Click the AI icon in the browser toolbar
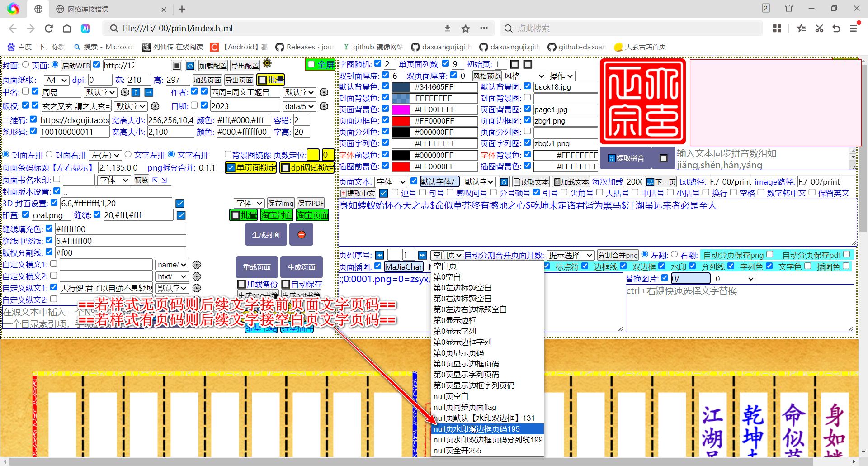The height and width of the screenshot is (466, 868). coord(86,28)
